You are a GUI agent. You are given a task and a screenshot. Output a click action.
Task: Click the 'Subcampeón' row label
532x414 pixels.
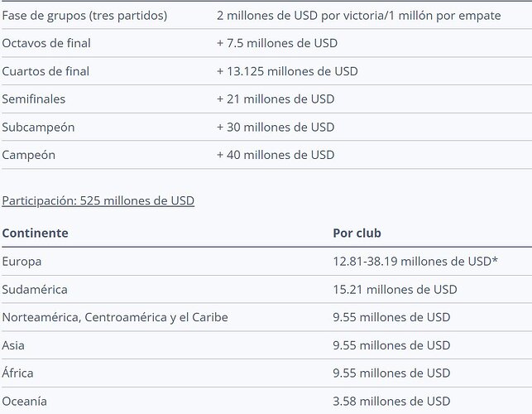[x=38, y=128]
